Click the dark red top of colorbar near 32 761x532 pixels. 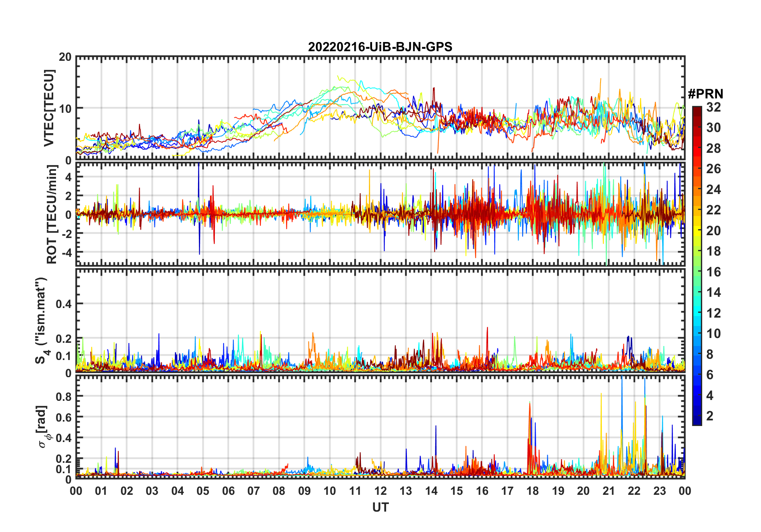[697, 110]
